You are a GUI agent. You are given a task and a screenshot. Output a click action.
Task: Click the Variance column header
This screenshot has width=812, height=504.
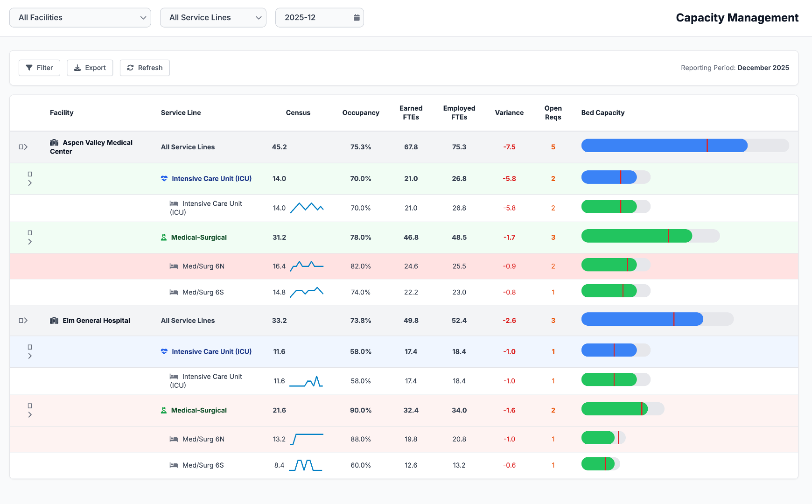click(x=509, y=113)
